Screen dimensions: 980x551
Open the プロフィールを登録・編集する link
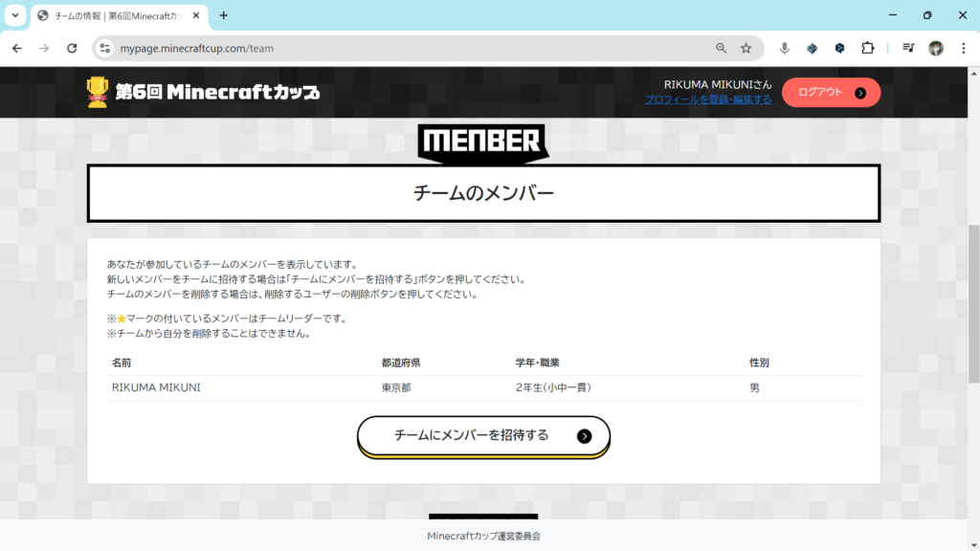click(707, 99)
